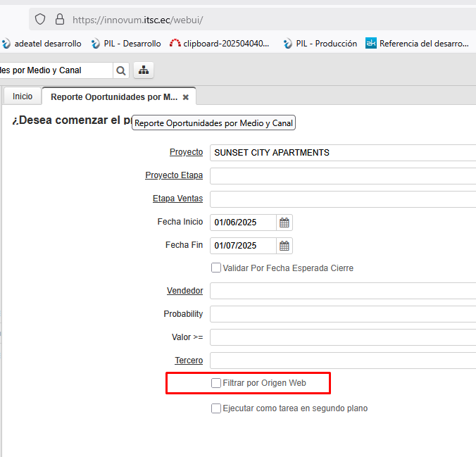The width and height of the screenshot is (476, 457).
Task: Toggle Ejecutar como tarea en segundo plano
Action: [216, 408]
